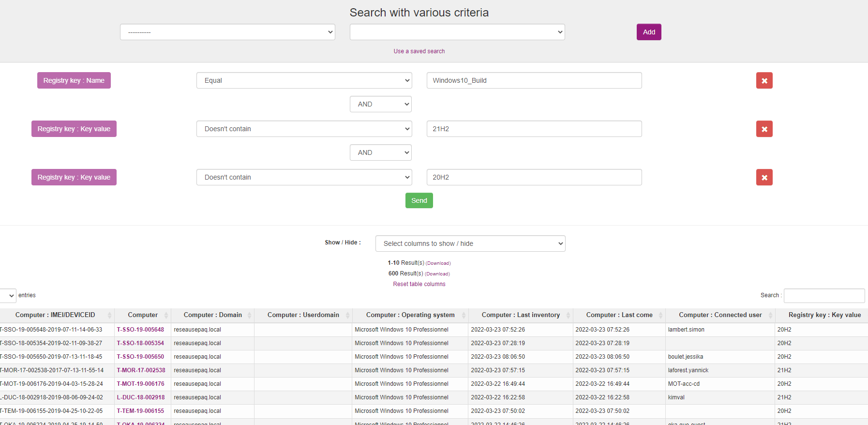Viewport: 868px width, 425px height.
Task: Open computer T-MOR-17-002538 link
Action: (141, 370)
